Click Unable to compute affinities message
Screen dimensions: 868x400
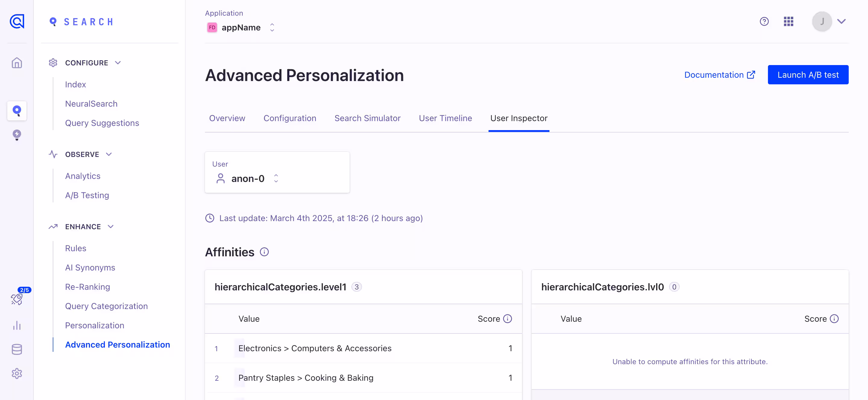click(x=690, y=362)
